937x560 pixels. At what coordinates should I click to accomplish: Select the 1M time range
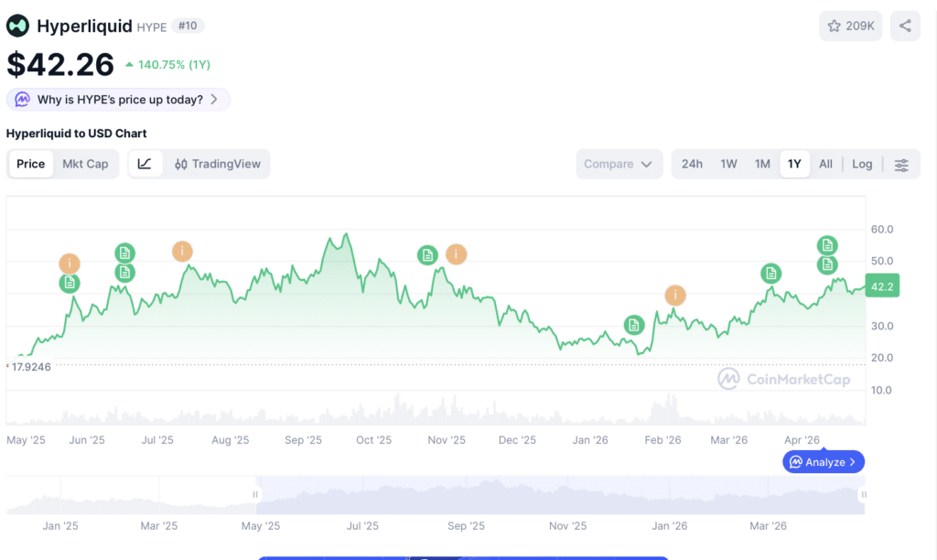tap(762, 164)
